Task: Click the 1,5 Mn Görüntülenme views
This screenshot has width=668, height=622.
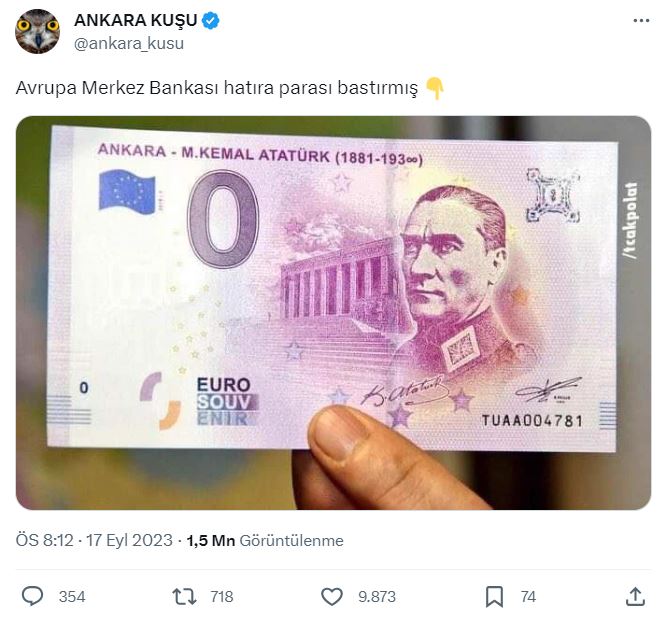Action: coord(265,540)
